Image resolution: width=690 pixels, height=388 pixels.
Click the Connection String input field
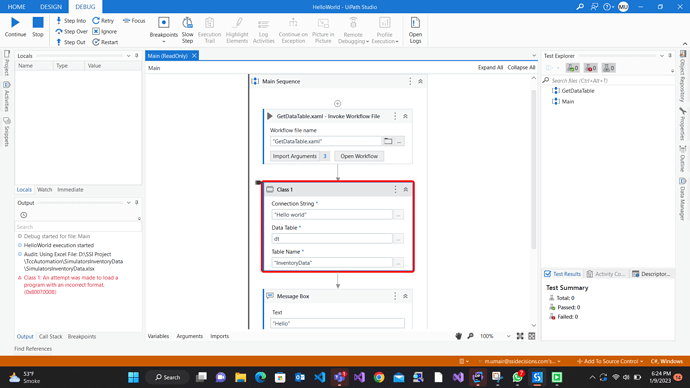(332, 215)
